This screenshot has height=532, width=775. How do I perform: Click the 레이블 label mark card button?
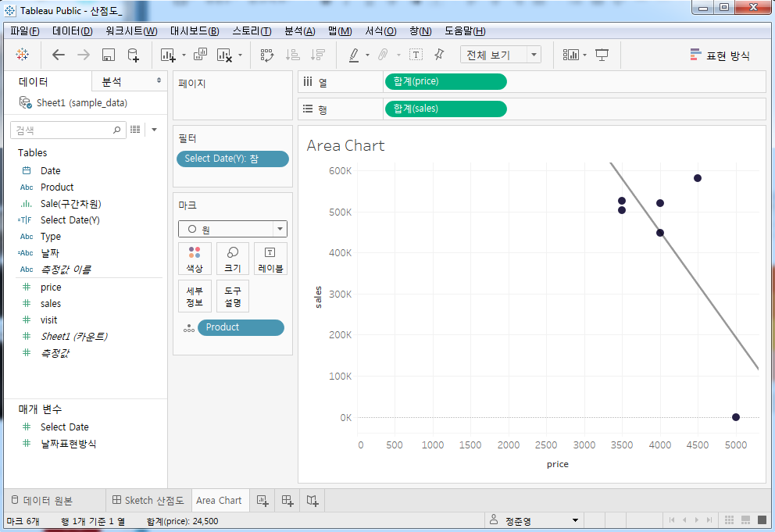coord(270,259)
